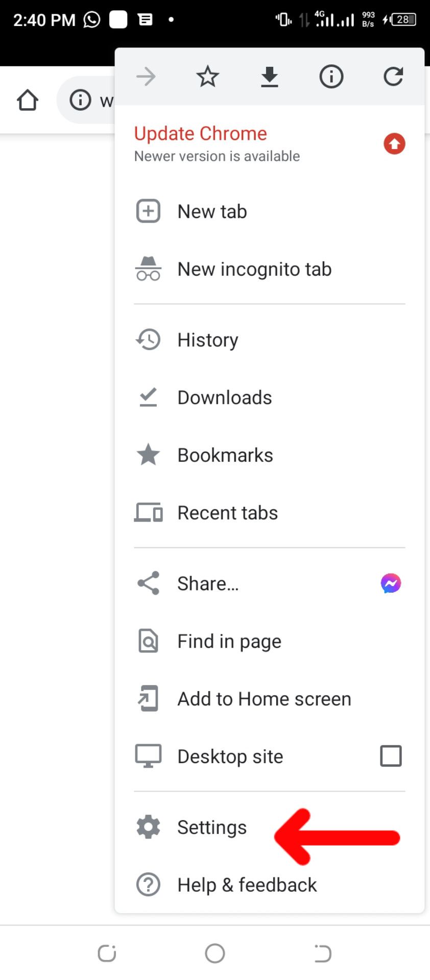Tap the download page icon

(x=269, y=77)
